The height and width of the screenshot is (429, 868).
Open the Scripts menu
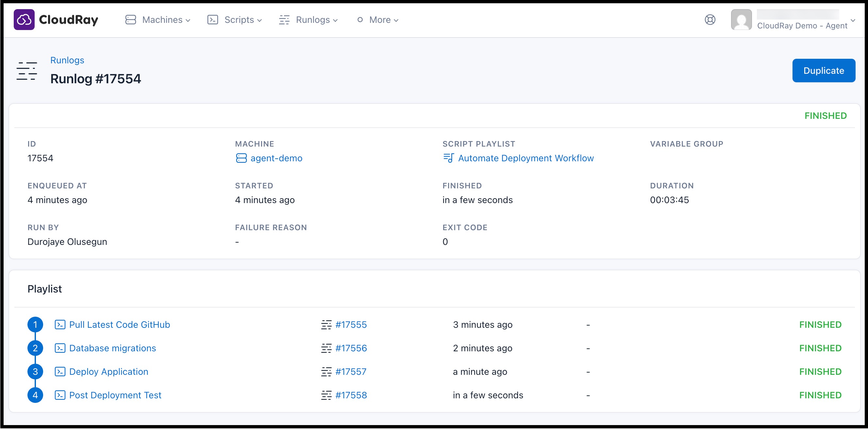click(239, 20)
